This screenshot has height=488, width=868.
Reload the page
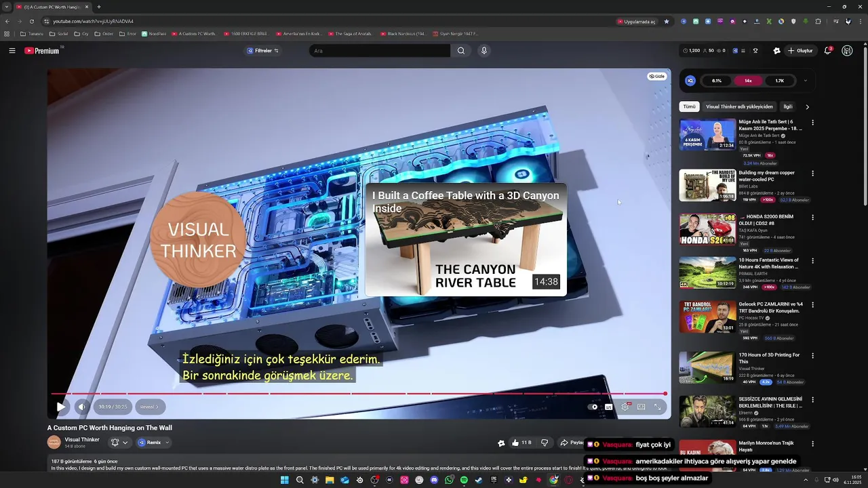[x=31, y=22]
